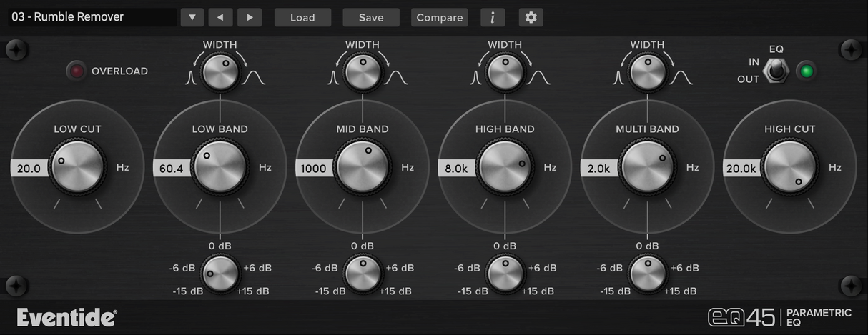Open the settings gear icon
868x335 pixels.
point(531,17)
